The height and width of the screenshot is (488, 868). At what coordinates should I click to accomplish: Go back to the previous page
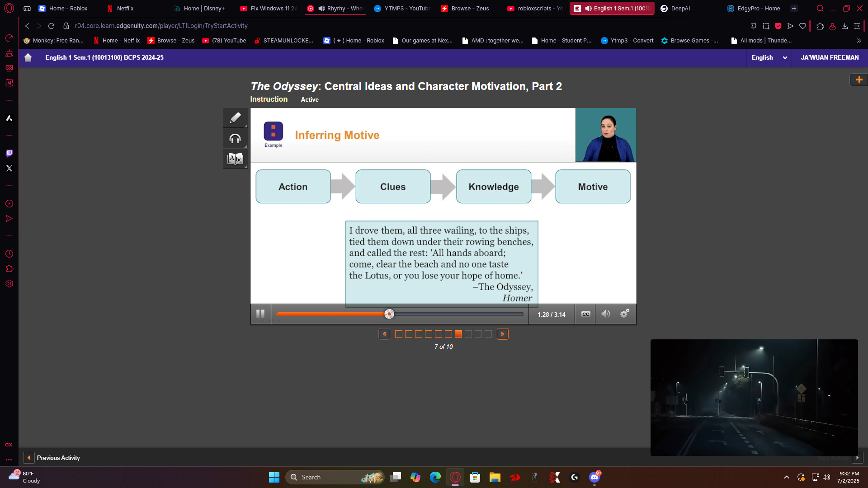[x=27, y=26]
